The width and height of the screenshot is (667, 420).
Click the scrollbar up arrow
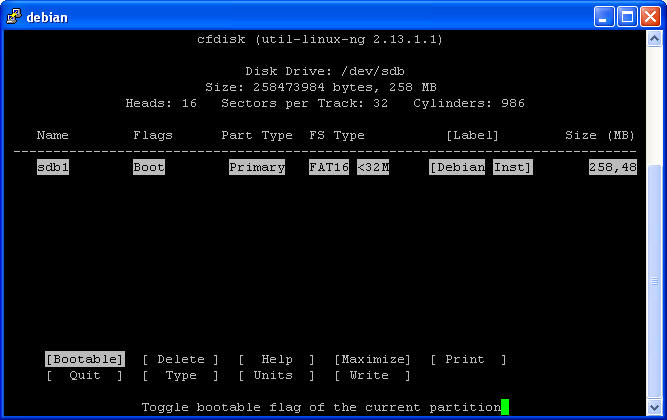click(x=655, y=39)
